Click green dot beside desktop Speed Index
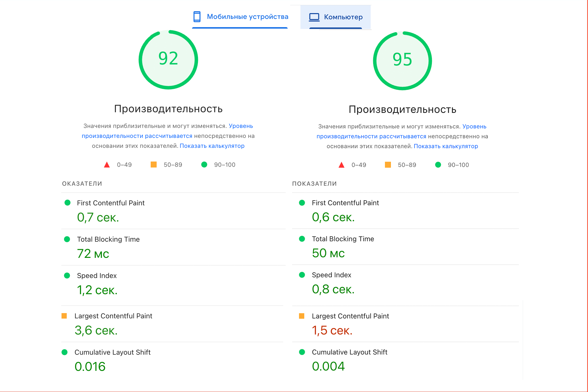This screenshot has width=588, height=392. (302, 275)
